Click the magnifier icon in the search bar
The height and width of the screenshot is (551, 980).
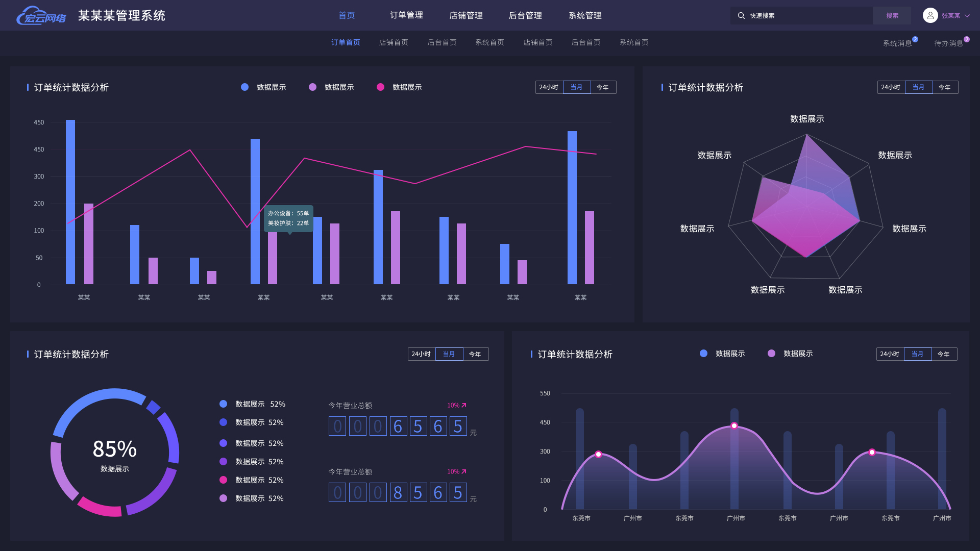click(741, 15)
